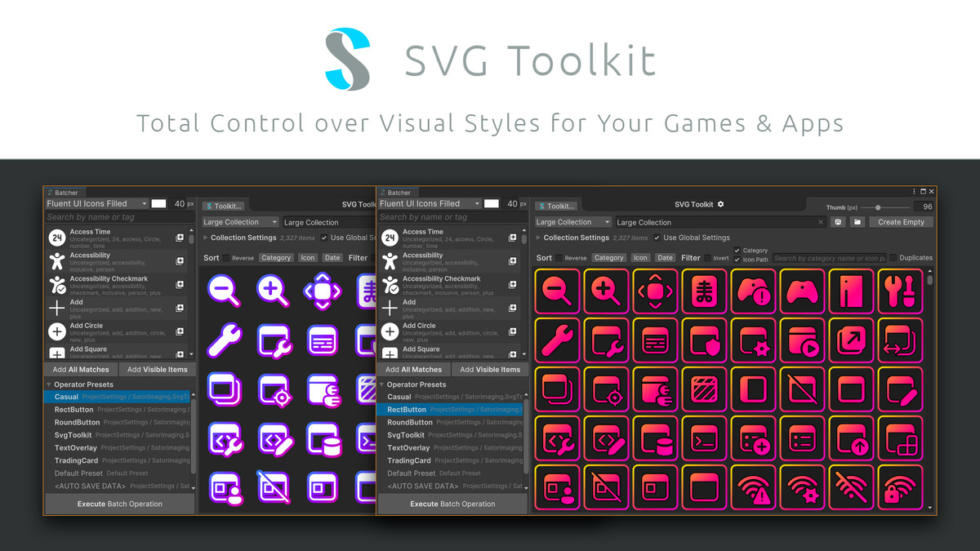Screen dimensions: 980x551
Task: Click the save disk icon next to Create Empty
Action: 838,222
